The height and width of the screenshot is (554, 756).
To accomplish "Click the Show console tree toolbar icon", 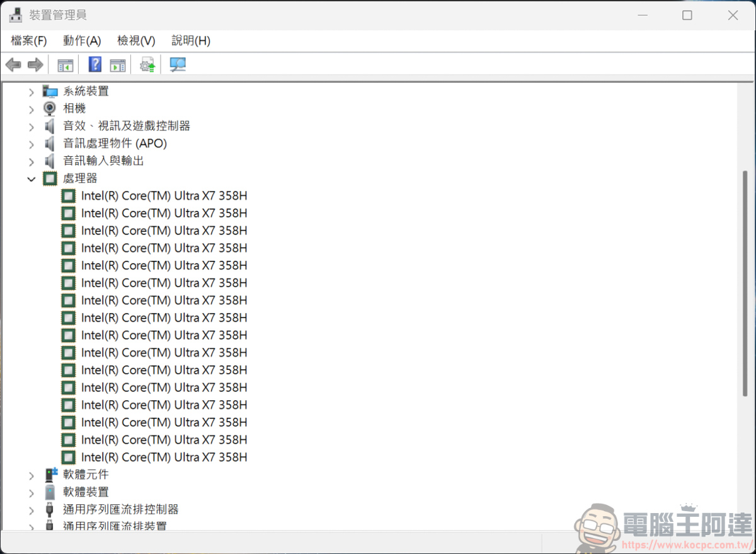I will click(x=64, y=64).
